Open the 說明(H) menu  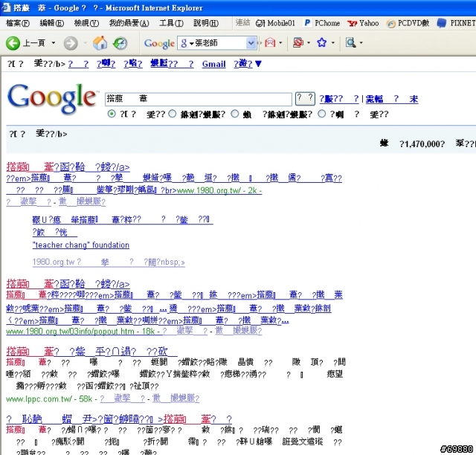(x=206, y=23)
